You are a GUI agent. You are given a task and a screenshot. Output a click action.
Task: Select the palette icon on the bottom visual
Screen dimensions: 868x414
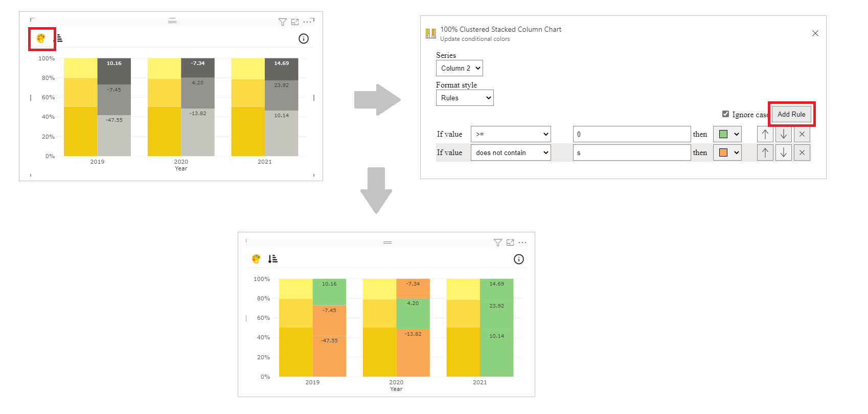(x=256, y=259)
